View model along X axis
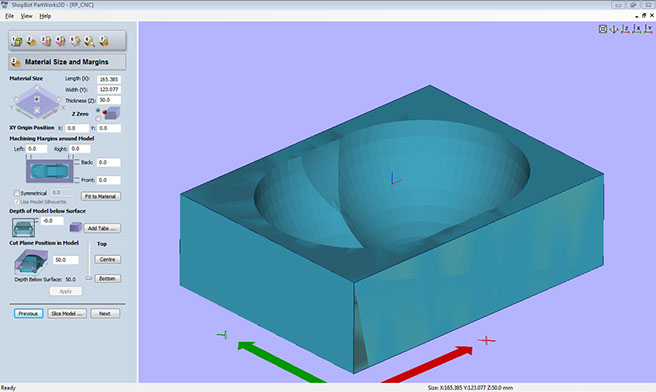This screenshot has height=392, width=656. click(x=636, y=29)
